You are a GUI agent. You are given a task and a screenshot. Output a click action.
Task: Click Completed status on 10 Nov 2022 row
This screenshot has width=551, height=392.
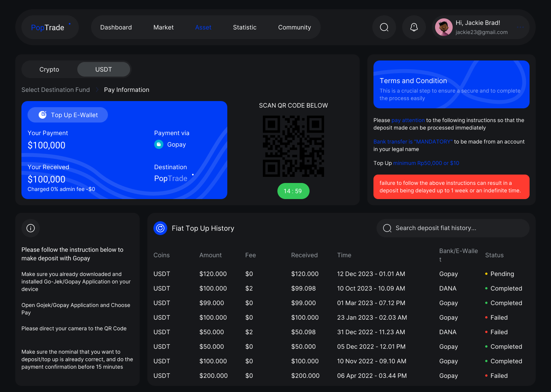pyautogui.click(x=504, y=361)
